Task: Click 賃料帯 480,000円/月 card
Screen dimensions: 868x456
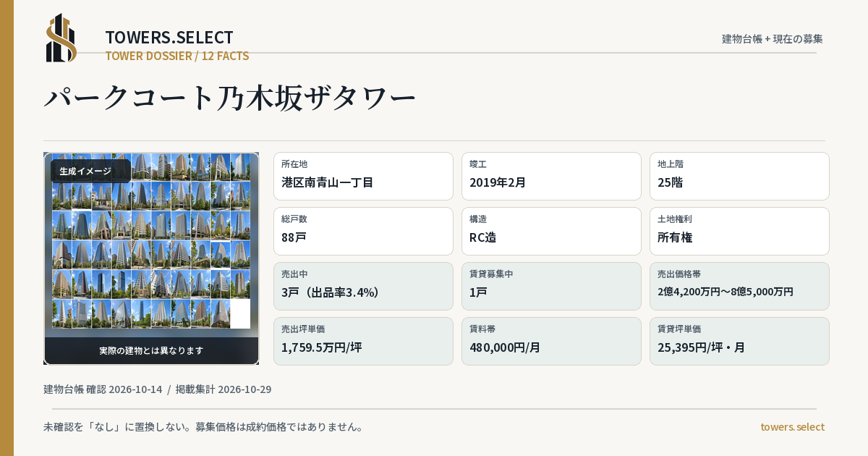Action: coord(551,341)
